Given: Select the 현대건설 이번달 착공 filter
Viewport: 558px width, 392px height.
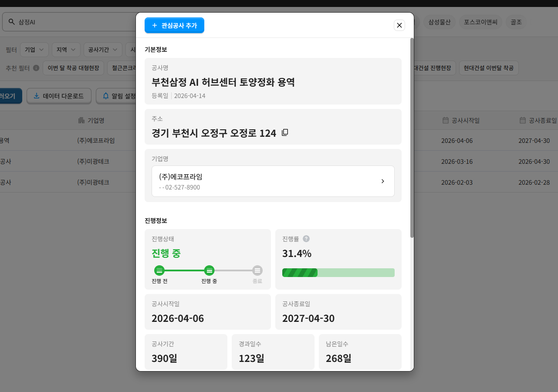Looking at the screenshot, I should 489,68.
